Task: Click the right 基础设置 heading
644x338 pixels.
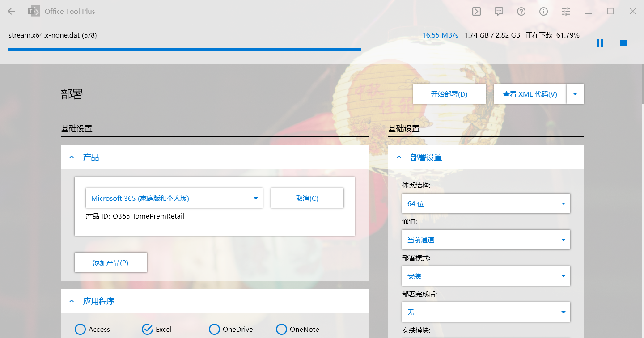Action: (404, 129)
